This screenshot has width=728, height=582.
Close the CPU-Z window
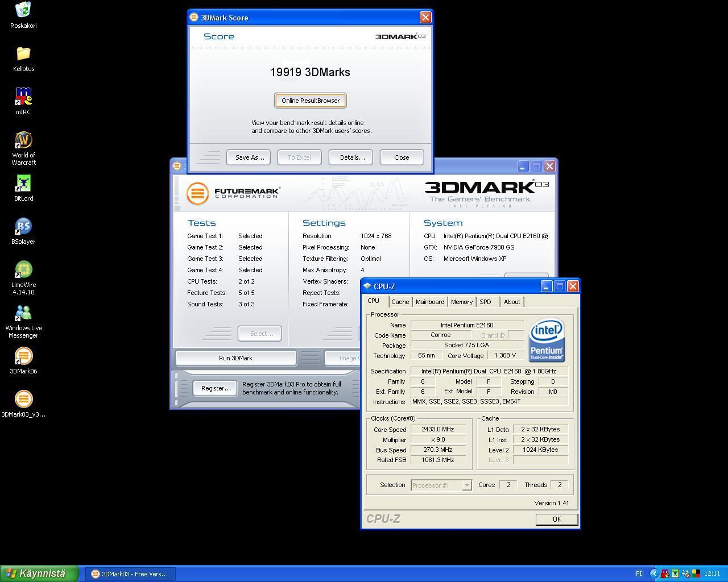click(x=573, y=286)
